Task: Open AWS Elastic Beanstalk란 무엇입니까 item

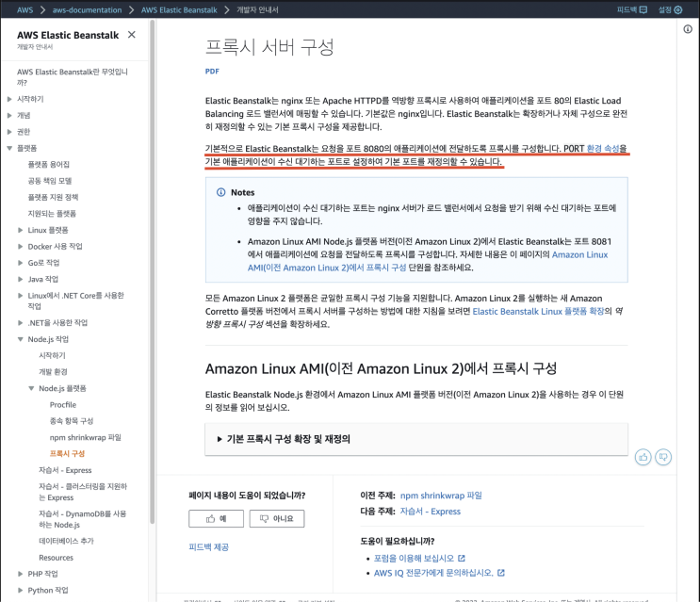Action: [x=73, y=77]
